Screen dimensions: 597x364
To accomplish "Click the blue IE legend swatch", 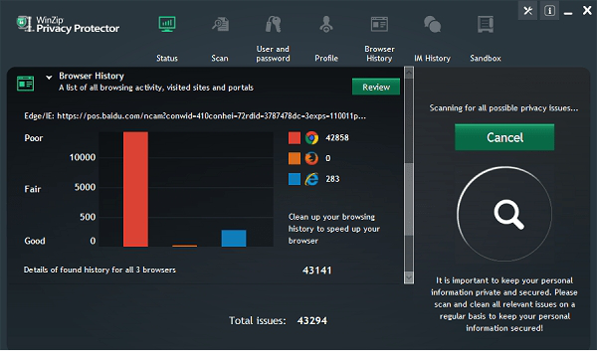I will (295, 179).
